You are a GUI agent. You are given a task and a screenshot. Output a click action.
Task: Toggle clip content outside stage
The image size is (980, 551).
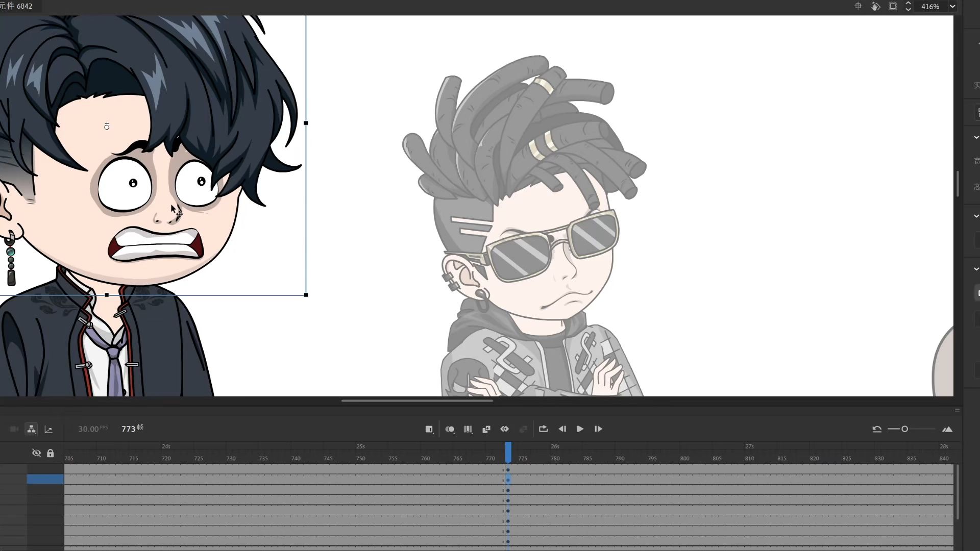(893, 6)
